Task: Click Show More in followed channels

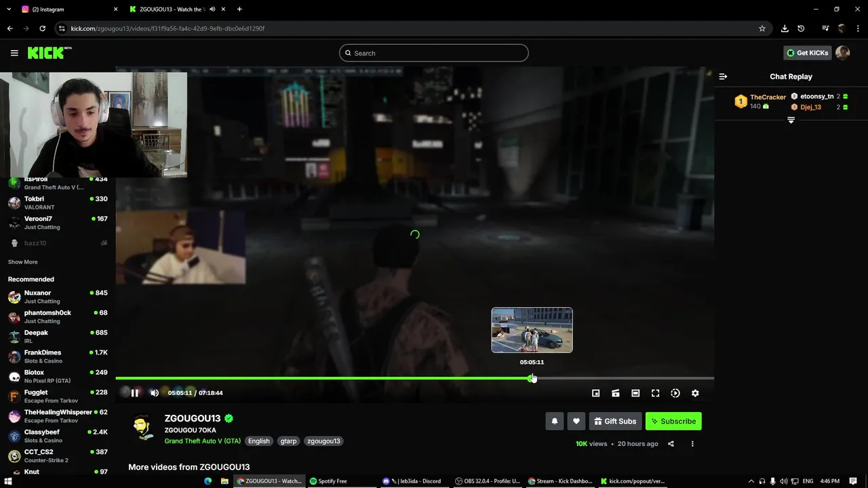Action: (22, 262)
